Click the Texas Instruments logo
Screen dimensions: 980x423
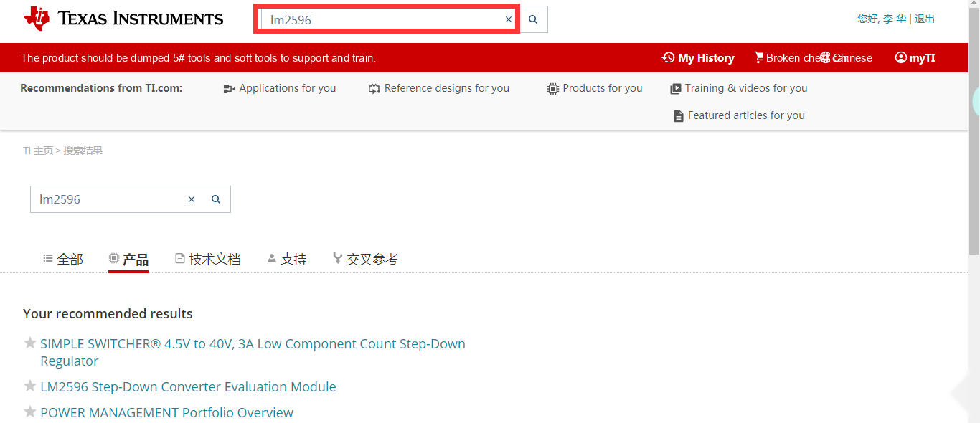(123, 19)
